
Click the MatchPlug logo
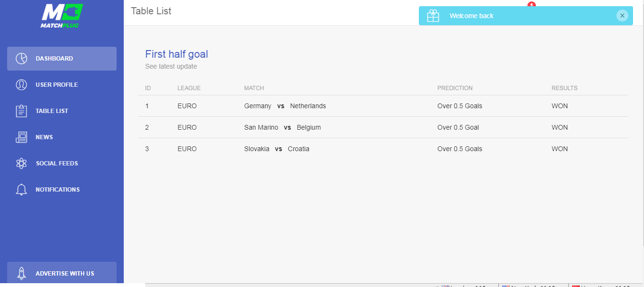tap(62, 15)
